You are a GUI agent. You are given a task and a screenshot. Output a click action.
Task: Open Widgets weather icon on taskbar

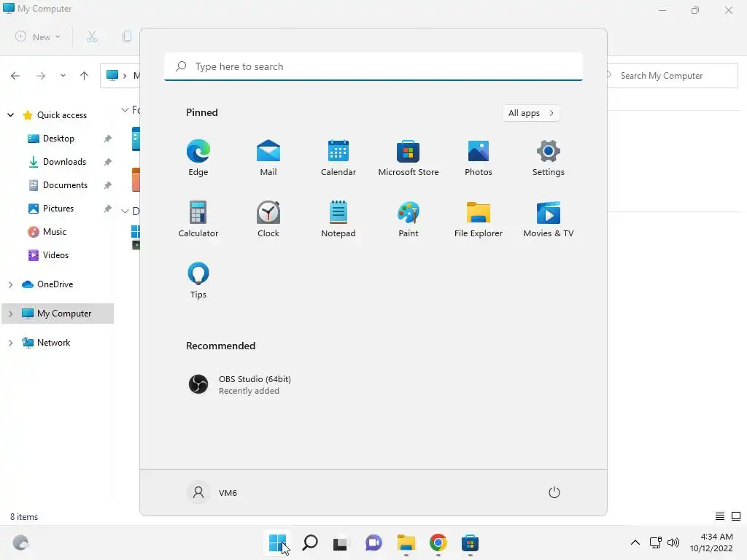tap(20, 542)
